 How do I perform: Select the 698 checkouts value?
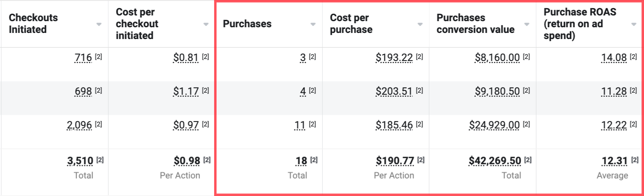tap(83, 91)
